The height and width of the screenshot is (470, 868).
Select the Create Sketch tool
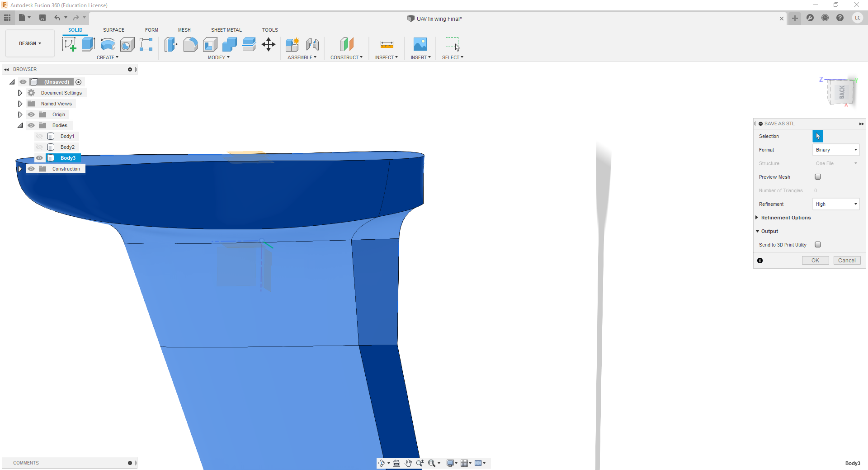69,44
